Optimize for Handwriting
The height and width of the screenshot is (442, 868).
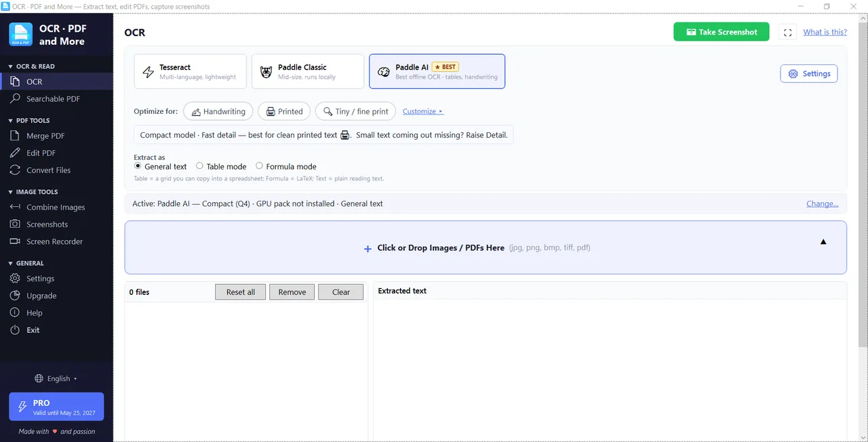click(x=218, y=111)
